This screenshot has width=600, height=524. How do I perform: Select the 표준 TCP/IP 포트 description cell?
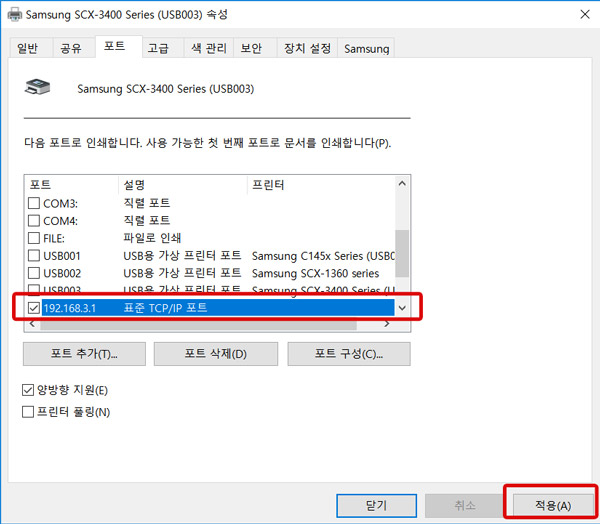[165, 308]
